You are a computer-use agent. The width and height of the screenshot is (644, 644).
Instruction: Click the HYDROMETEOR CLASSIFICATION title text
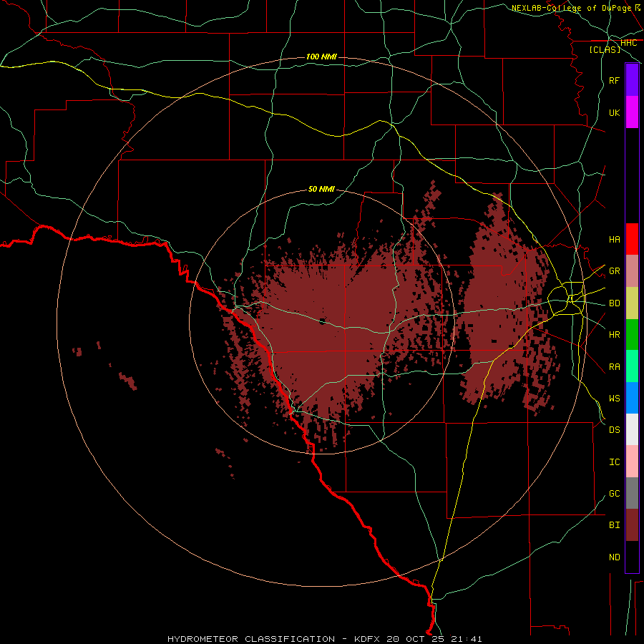251,639
